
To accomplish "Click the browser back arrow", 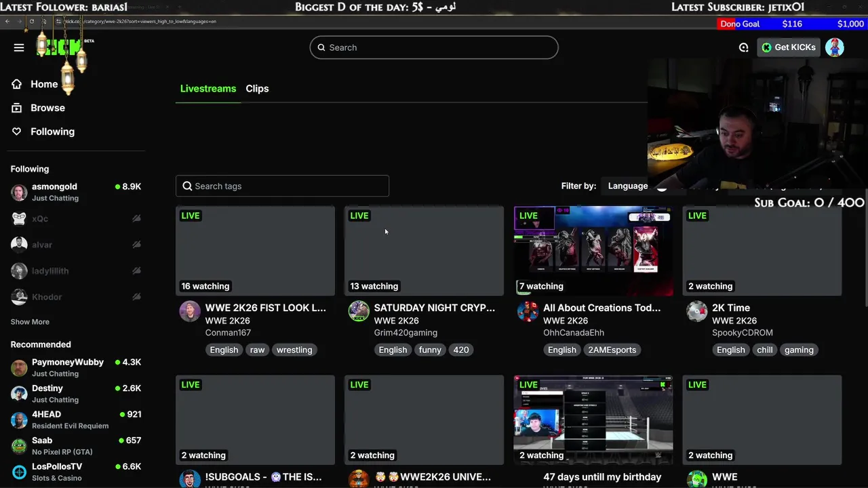I will (x=7, y=21).
